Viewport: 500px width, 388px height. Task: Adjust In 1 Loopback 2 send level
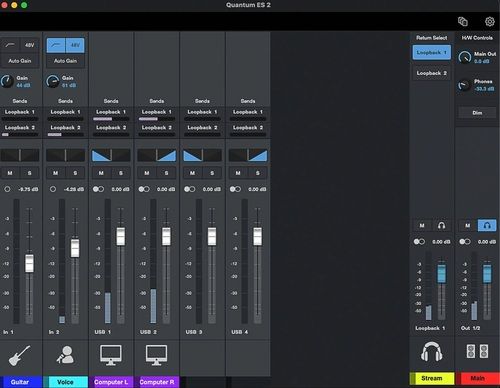click(x=20, y=134)
